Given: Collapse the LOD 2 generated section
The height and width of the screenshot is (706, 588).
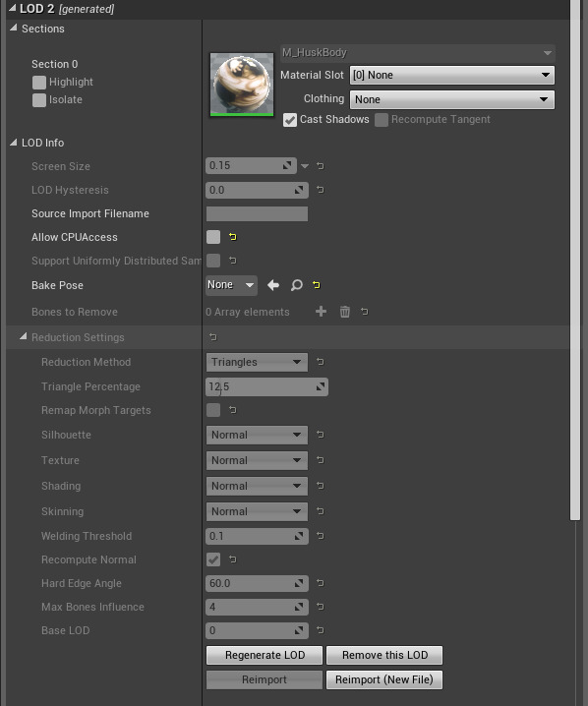Looking at the screenshot, I should point(12,8).
